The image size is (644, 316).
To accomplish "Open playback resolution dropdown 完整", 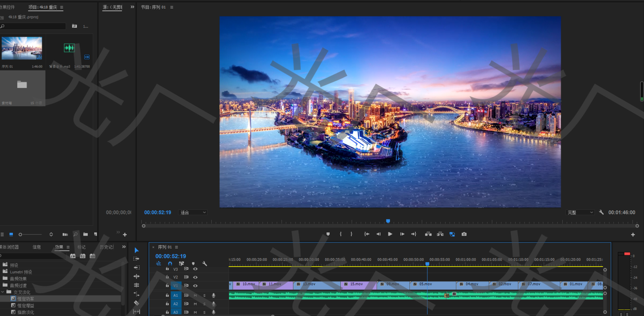I will click(x=580, y=213).
